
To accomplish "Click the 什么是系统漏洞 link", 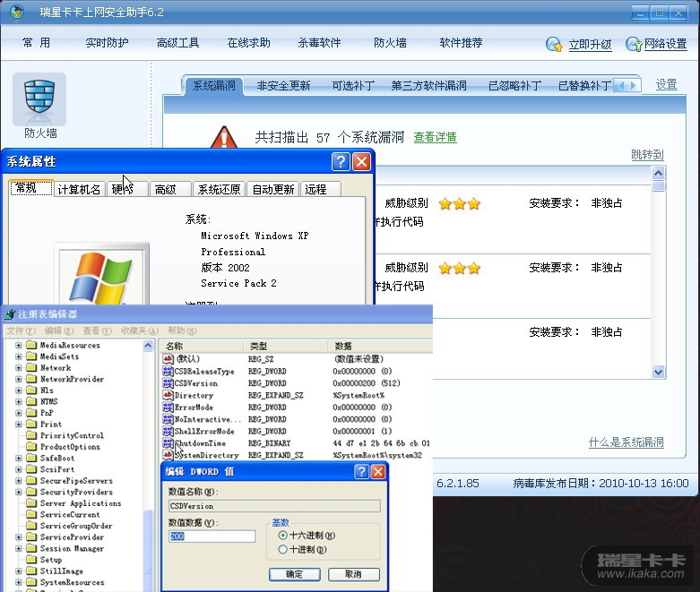I will pos(626,442).
